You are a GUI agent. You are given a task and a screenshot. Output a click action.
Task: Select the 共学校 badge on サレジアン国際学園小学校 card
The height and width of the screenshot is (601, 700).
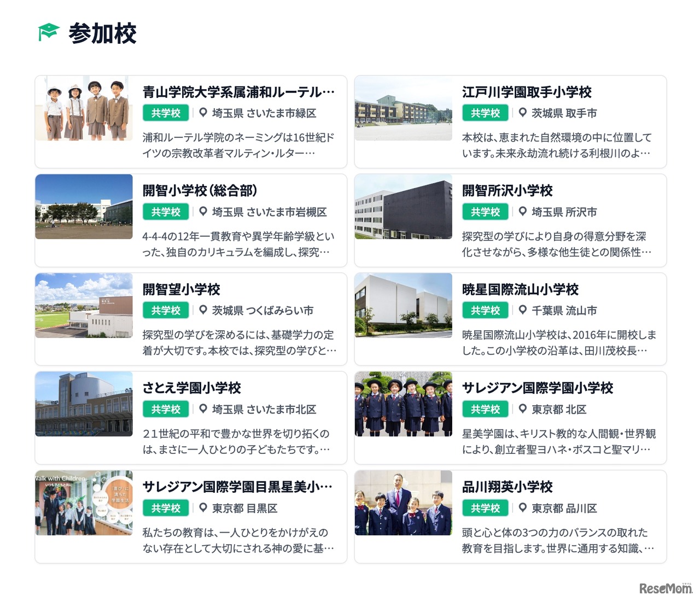(485, 409)
